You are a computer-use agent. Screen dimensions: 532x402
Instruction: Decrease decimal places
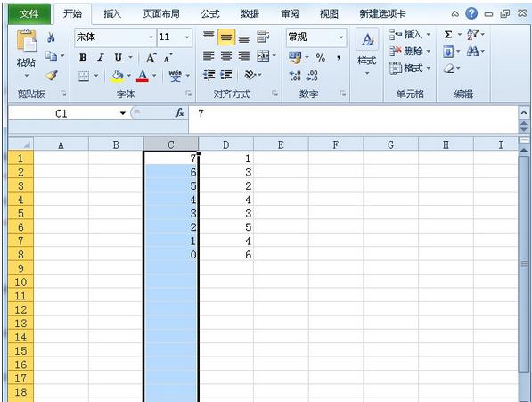(x=312, y=76)
